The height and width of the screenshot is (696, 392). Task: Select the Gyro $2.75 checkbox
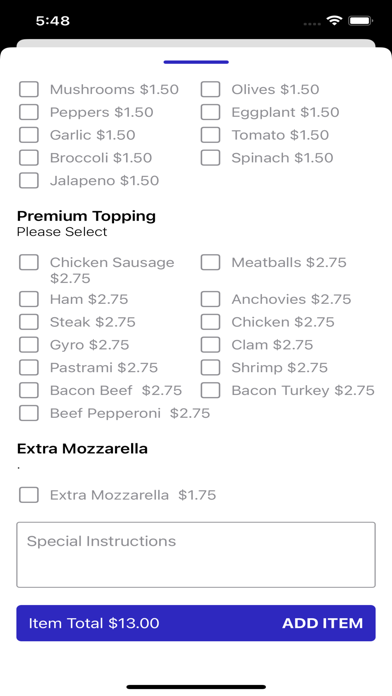(29, 344)
